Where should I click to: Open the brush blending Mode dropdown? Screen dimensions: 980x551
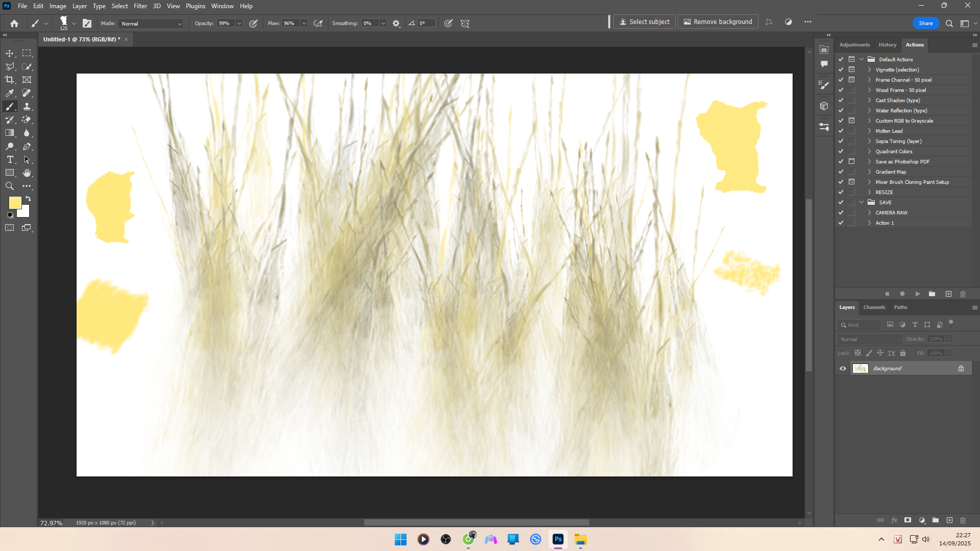(151, 23)
